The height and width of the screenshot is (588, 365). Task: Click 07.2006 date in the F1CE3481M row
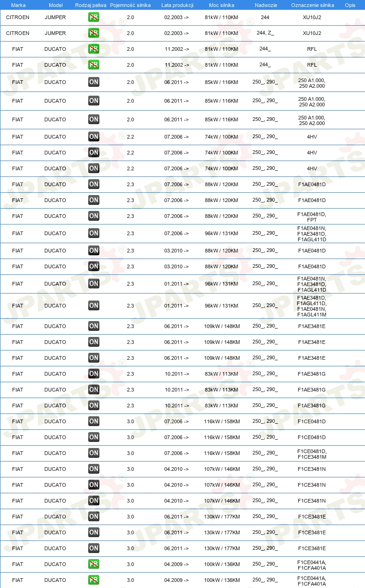[x=176, y=453]
